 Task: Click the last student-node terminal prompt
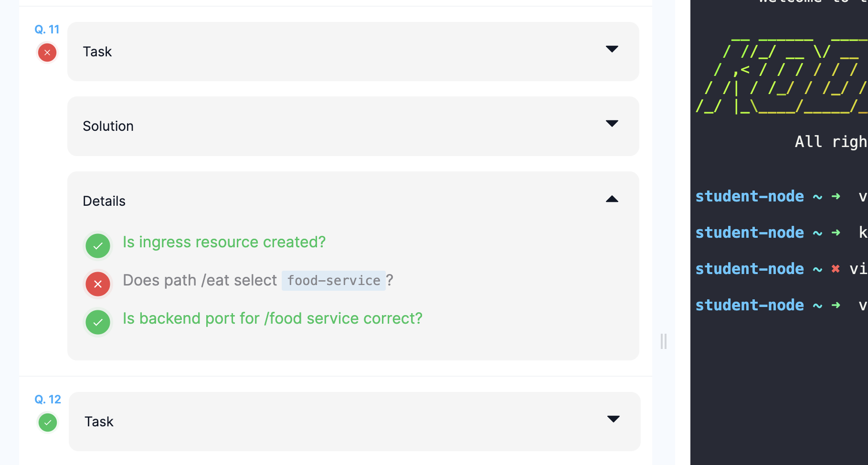tap(750, 305)
